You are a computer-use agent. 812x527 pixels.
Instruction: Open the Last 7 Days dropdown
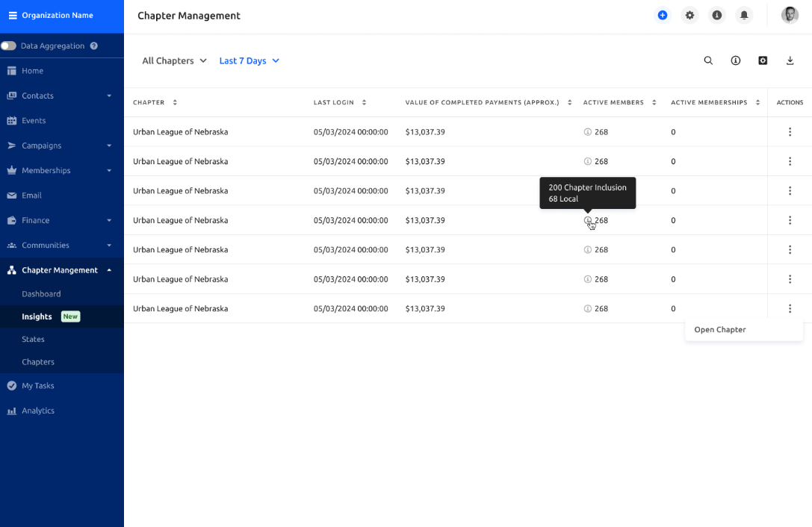[249, 60]
